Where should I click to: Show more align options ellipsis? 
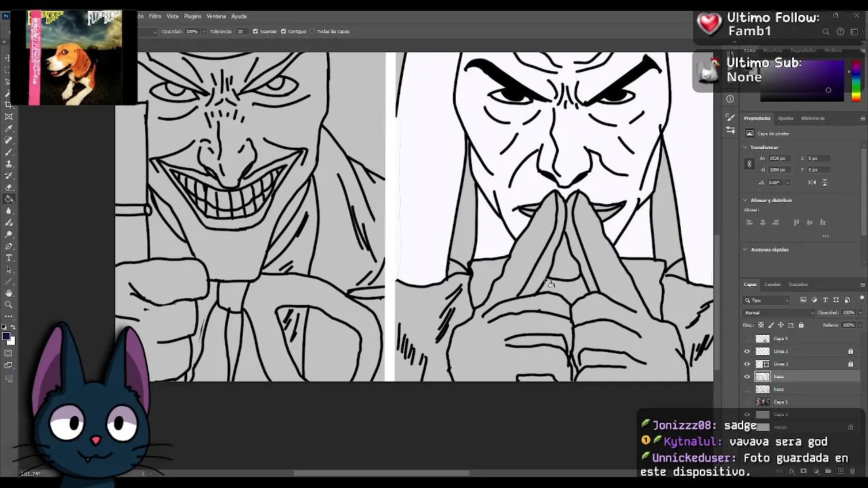[825, 236]
